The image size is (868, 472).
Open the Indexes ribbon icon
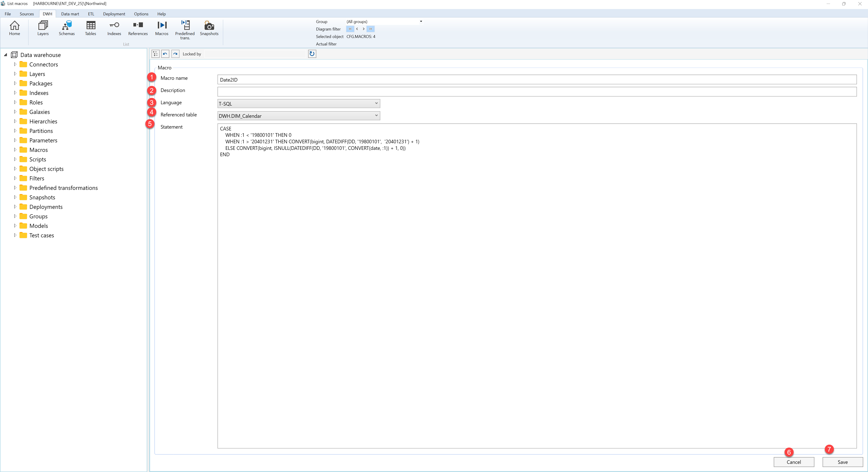point(114,28)
